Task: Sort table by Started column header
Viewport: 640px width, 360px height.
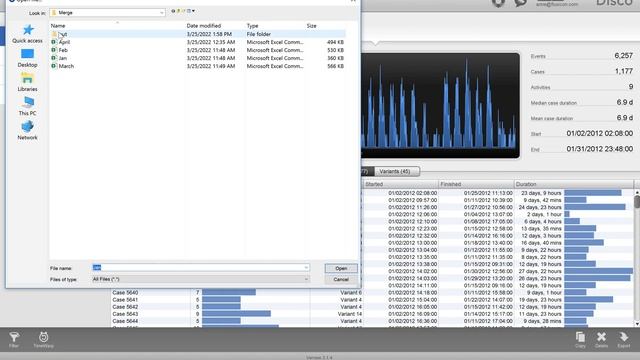Action: click(400, 184)
